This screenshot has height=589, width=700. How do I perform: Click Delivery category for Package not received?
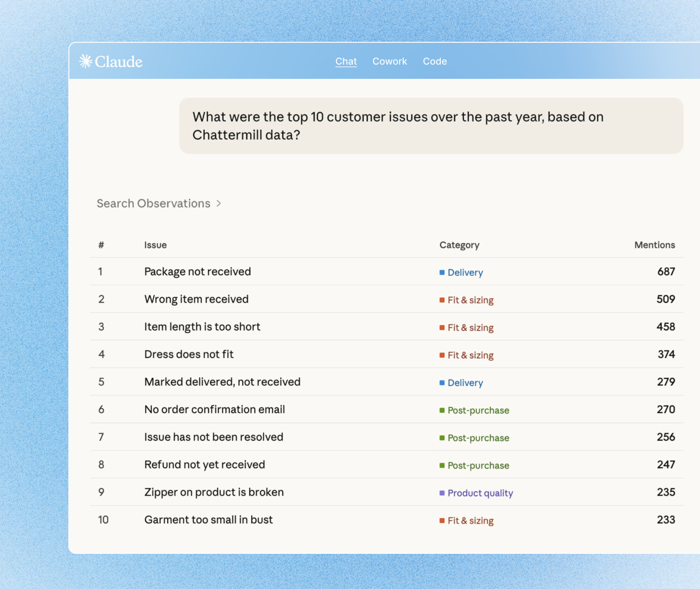461,273
